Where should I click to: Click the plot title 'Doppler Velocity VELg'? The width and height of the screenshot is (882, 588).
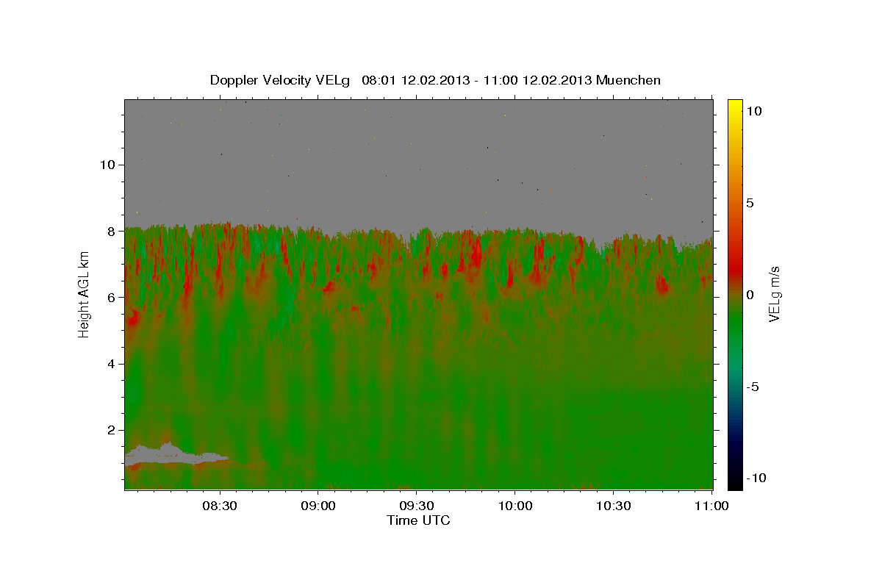(x=280, y=80)
